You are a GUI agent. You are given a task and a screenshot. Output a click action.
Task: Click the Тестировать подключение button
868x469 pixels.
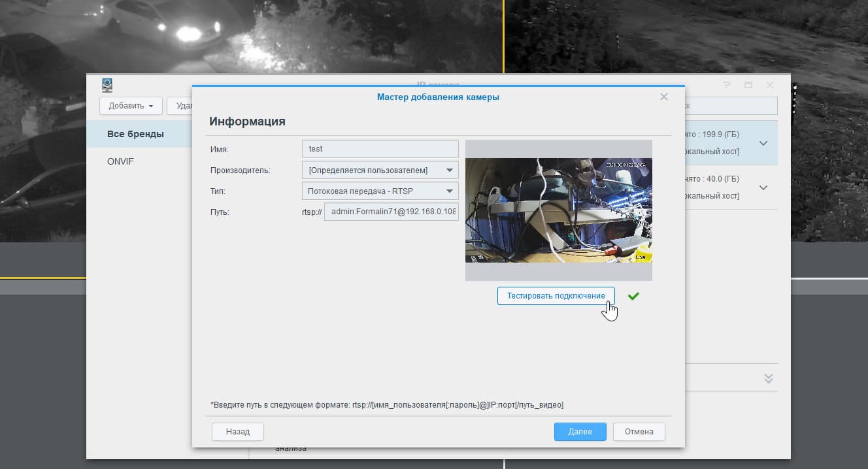[556, 296]
